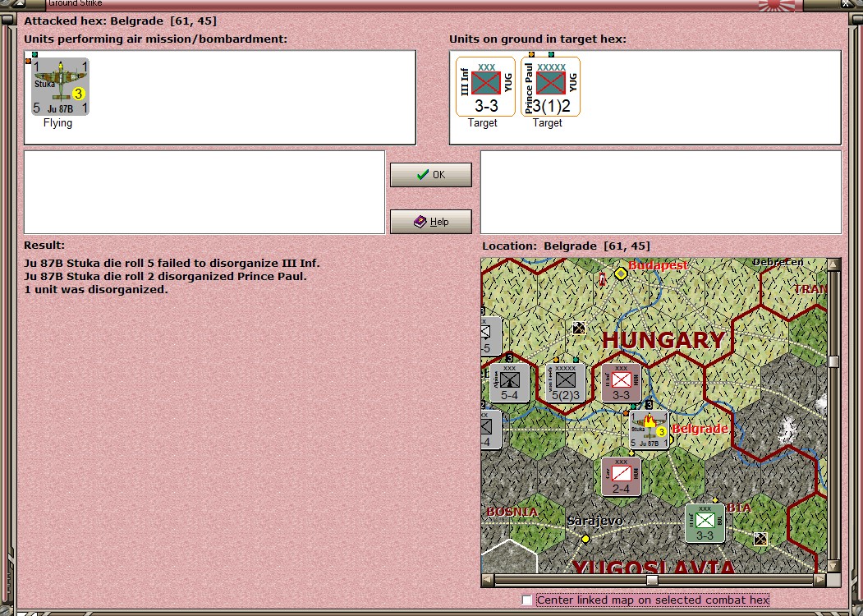Click the Budapest city marker
863x616 pixels.
[x=621, y=273]
